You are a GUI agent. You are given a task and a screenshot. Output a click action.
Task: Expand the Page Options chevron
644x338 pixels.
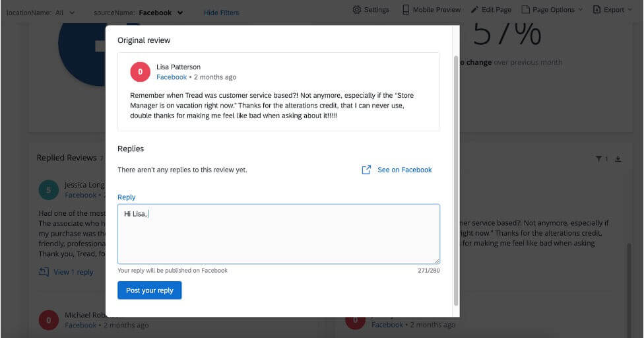(581, 9)
